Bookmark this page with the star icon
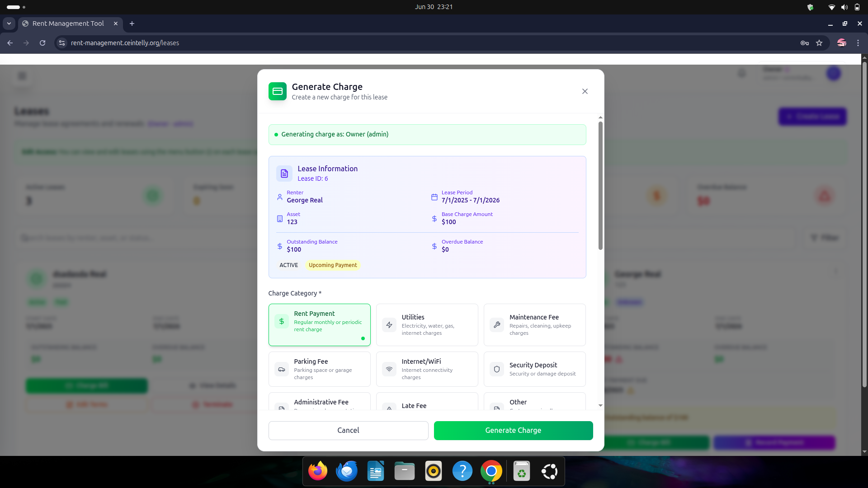Viewport: 868px width, 488px height. (819, 43)
